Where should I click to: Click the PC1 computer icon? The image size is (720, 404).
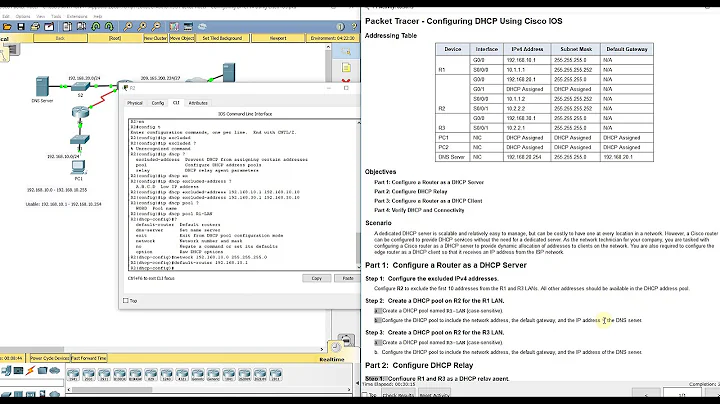(x=79, y=167)
